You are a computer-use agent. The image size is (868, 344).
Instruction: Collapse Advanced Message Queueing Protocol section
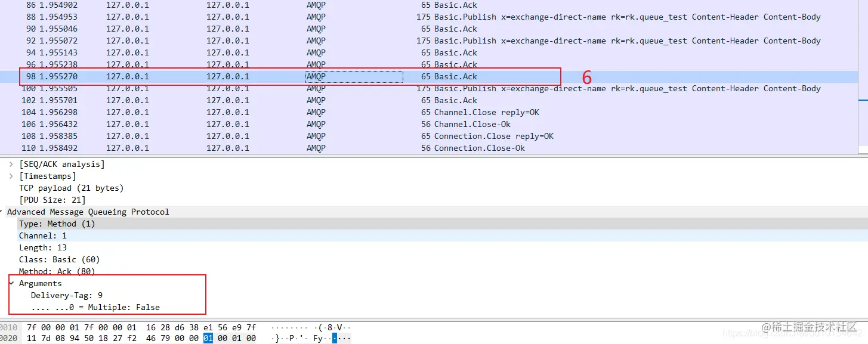[x=2, y=212]
